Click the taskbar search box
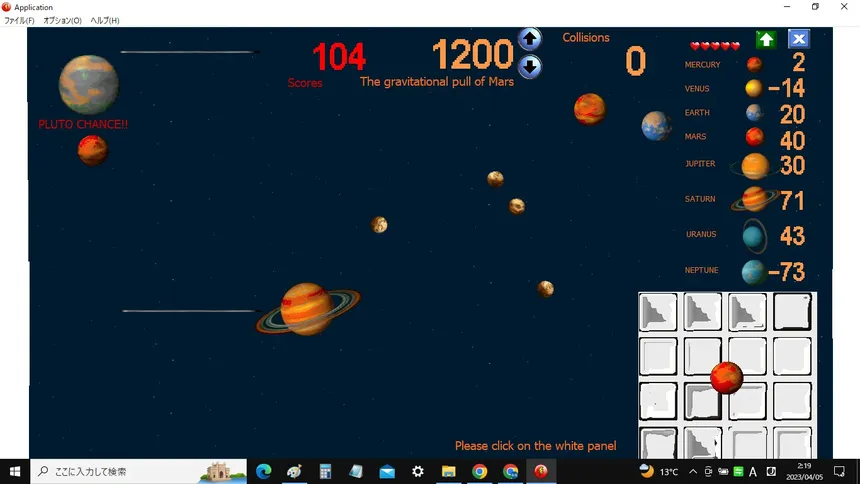The width and height of the screenshot is (860, 484). point(139,471)
